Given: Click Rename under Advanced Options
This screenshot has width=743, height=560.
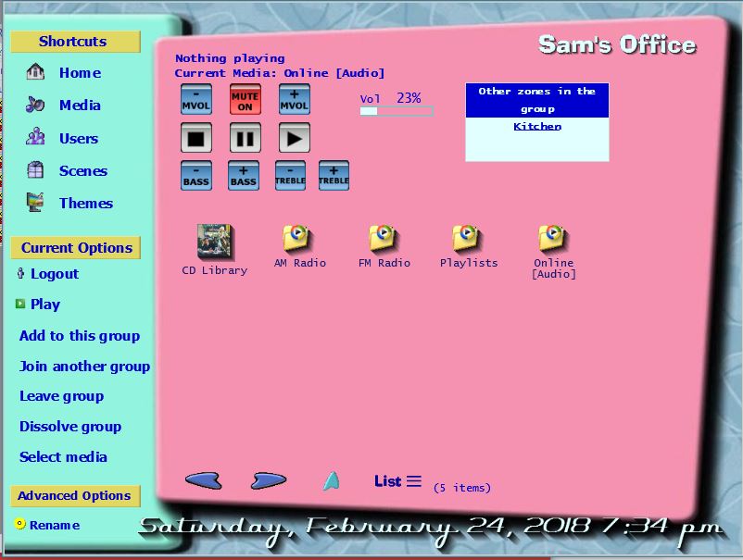Looking at the screenshot, I should point(54,525).
